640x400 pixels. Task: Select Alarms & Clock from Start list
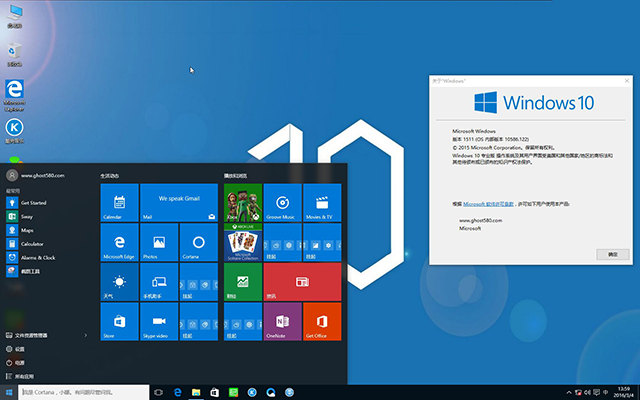[x=36, y=257]
